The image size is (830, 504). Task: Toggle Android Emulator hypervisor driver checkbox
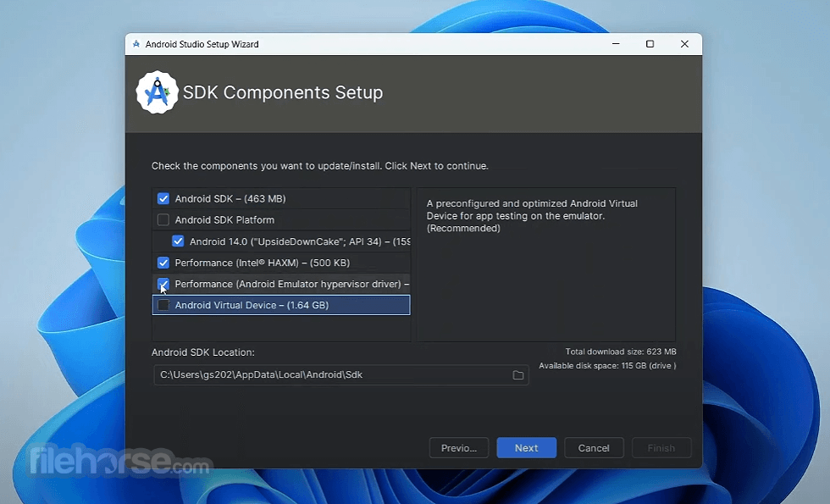163,284
